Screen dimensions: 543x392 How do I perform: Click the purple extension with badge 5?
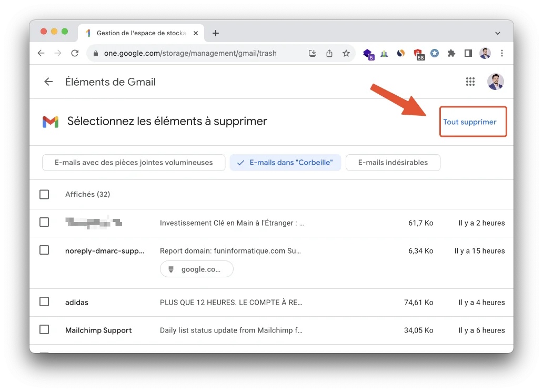[x=367, y=53]
